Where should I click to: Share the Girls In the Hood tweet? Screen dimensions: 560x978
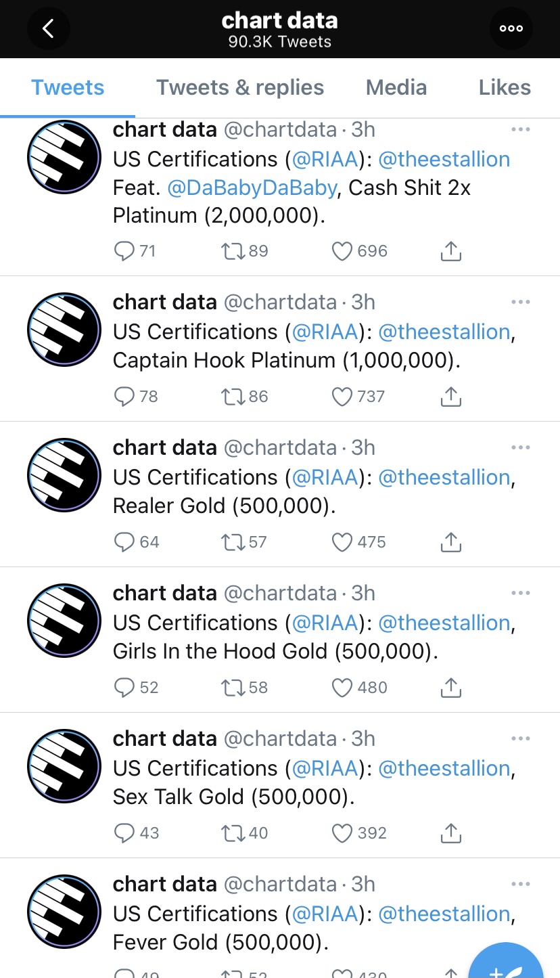[450, 688]
